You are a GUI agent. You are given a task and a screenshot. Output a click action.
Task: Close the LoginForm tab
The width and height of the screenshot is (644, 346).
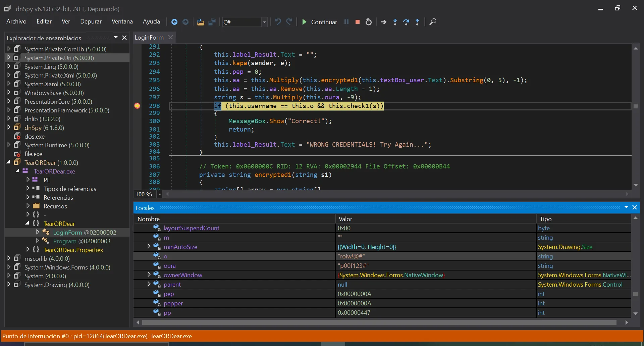[x=170, y=37]
